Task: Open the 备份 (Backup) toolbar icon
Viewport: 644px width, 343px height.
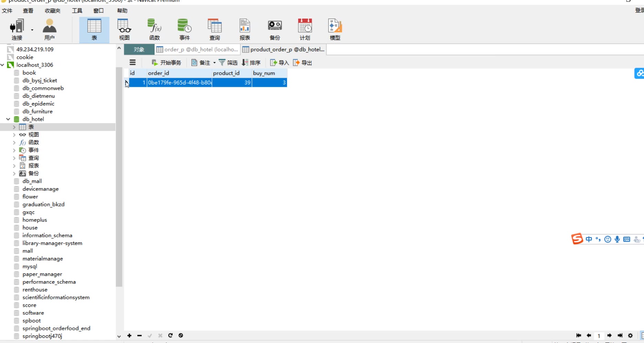Action: tap(275, 30)
